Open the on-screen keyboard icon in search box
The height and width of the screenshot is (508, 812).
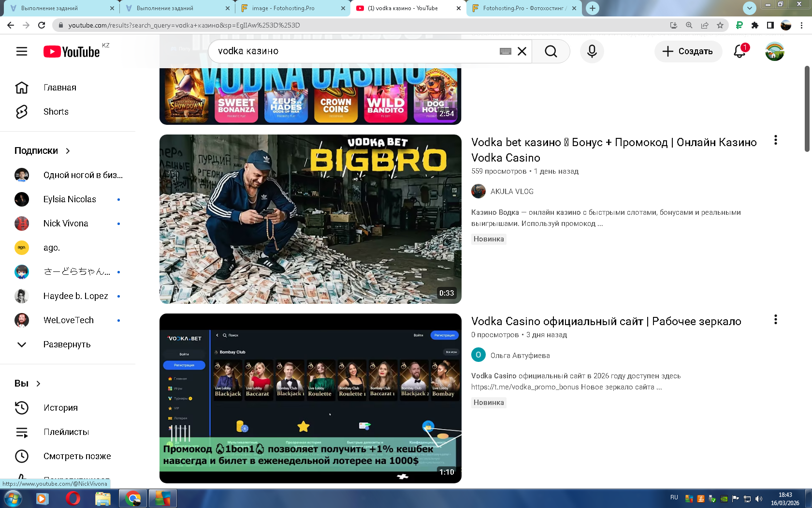point(505,51)
